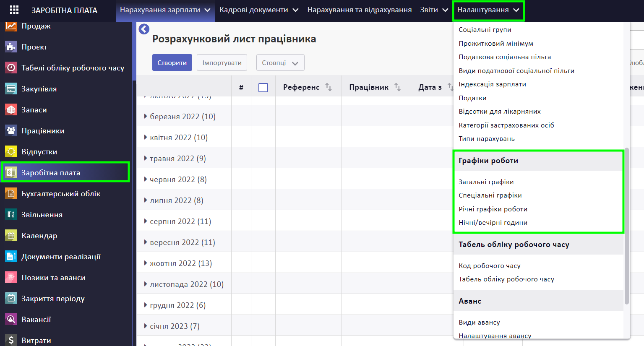Click the Створити button
The image size is (644, 346).
click(x=172, y=62)
